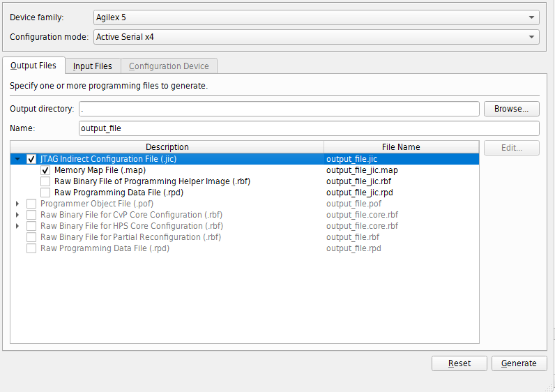555x392 pixels.
Task: Open the Device family dropdown
Action: 316,17
